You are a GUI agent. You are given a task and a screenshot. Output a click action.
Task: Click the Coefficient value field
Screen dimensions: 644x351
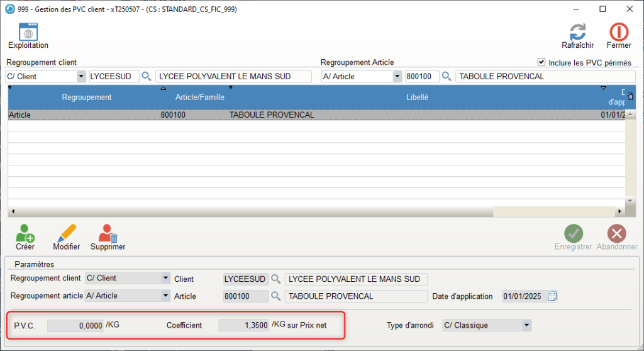click(x=243, y=325)
